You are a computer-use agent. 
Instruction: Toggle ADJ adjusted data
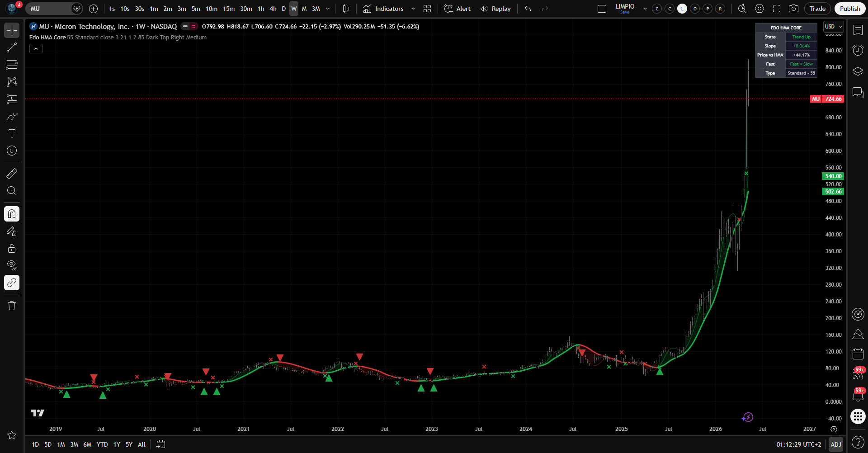pos(836,444)
